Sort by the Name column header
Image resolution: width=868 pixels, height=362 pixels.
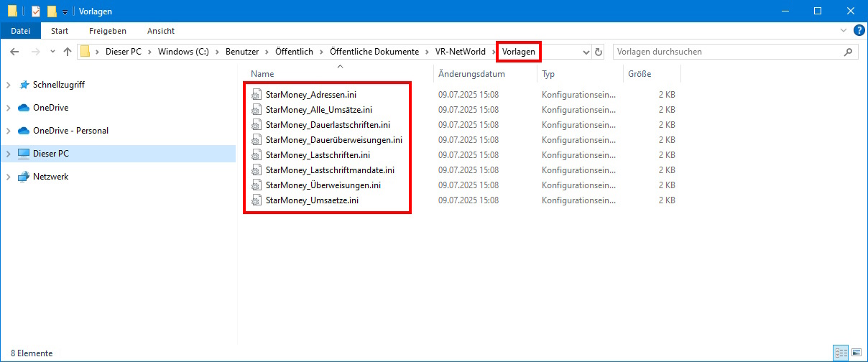(340, 73)
